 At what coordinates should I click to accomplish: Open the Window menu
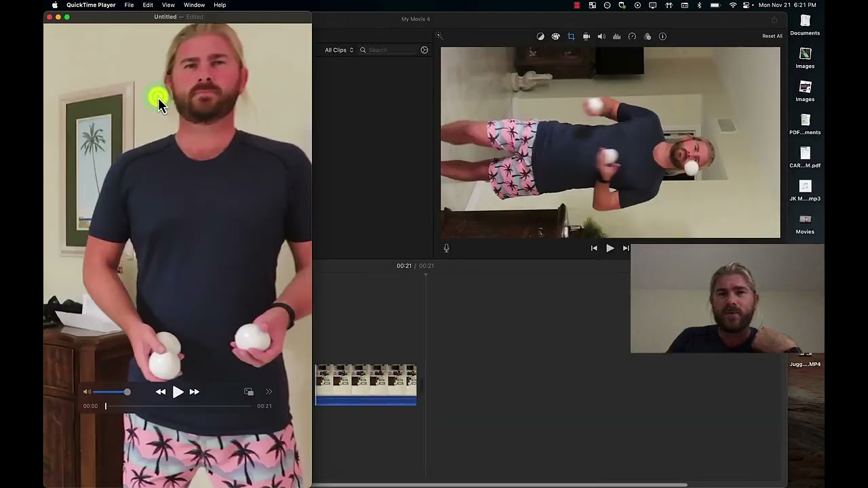[x=194, y=5]
